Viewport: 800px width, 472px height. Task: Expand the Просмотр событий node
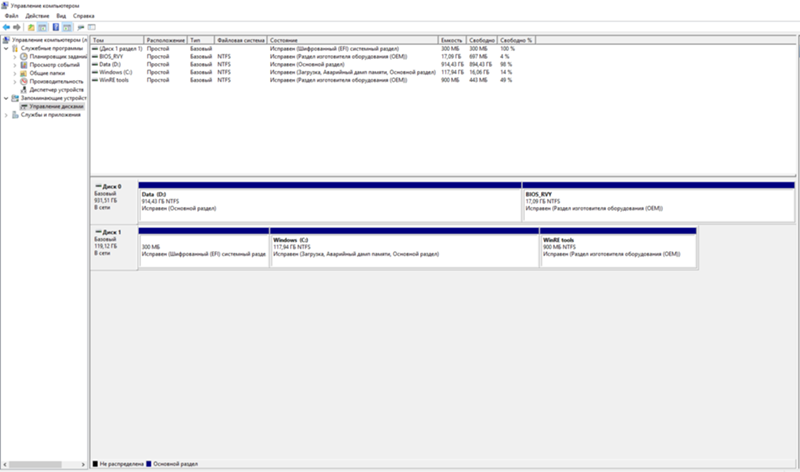tap(15, 65)
